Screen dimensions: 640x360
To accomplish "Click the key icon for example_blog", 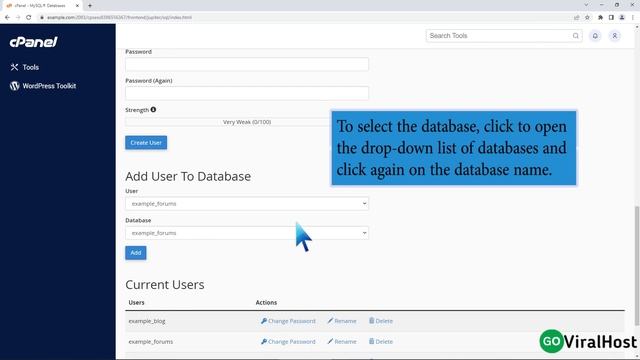I will pos(264,321).
